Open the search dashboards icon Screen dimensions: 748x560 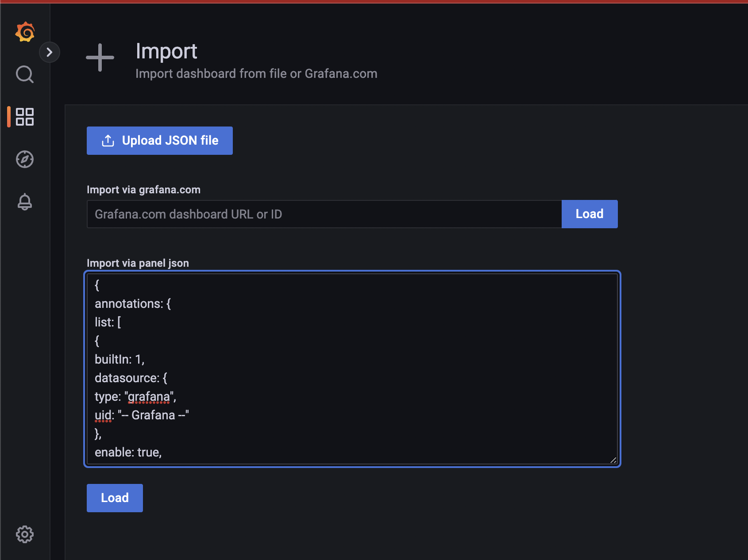(25, 74)
